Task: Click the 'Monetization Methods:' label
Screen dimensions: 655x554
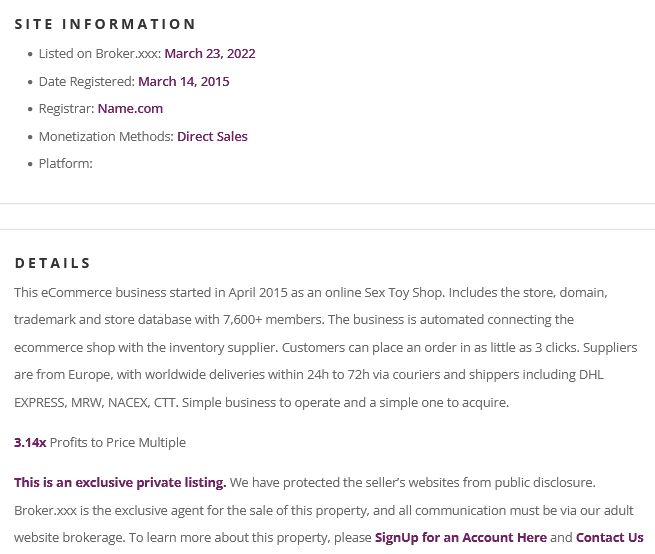Action: pos(106,137)
